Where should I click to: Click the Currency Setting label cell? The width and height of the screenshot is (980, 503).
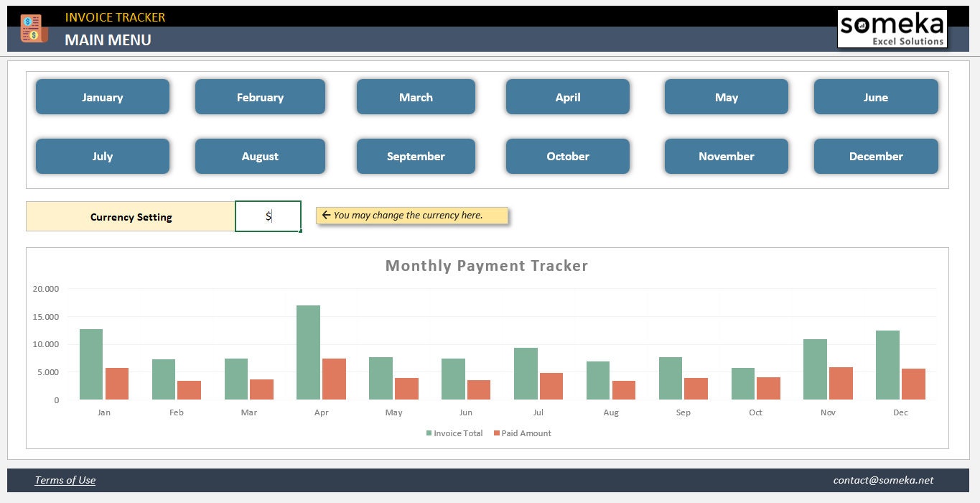coord(131,216)
